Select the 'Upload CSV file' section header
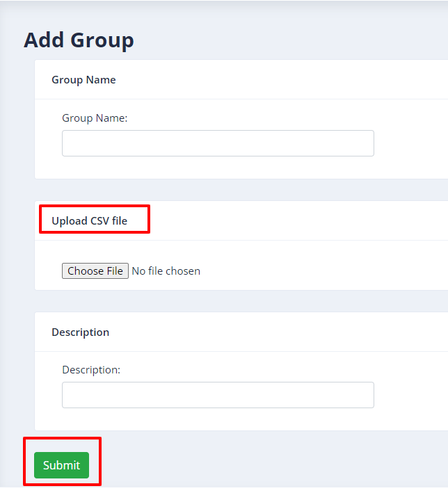 89,220
